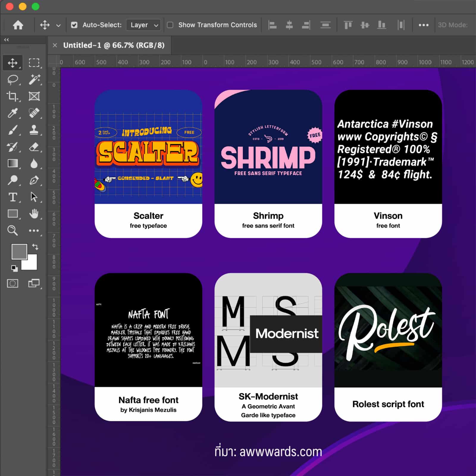Choose the Clone Stamp tool
The height and width of the screenshot is (476, 476).
coord(34,130)
